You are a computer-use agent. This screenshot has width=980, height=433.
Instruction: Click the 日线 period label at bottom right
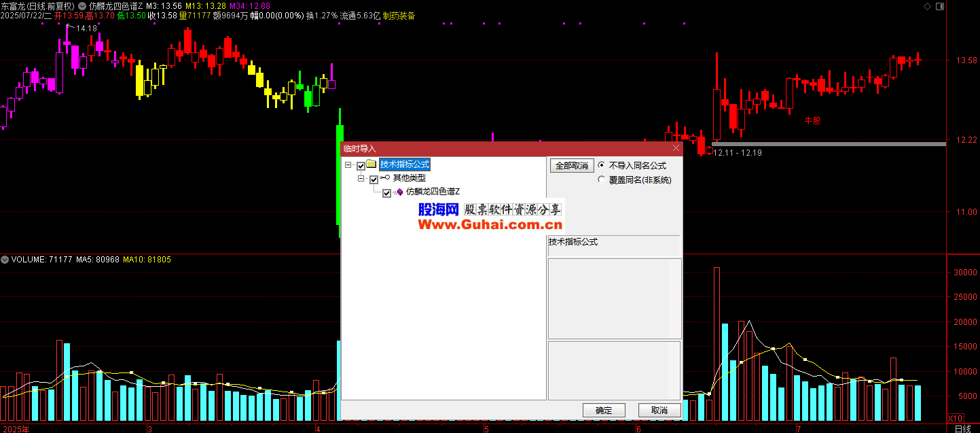click(x=962, y=429)
